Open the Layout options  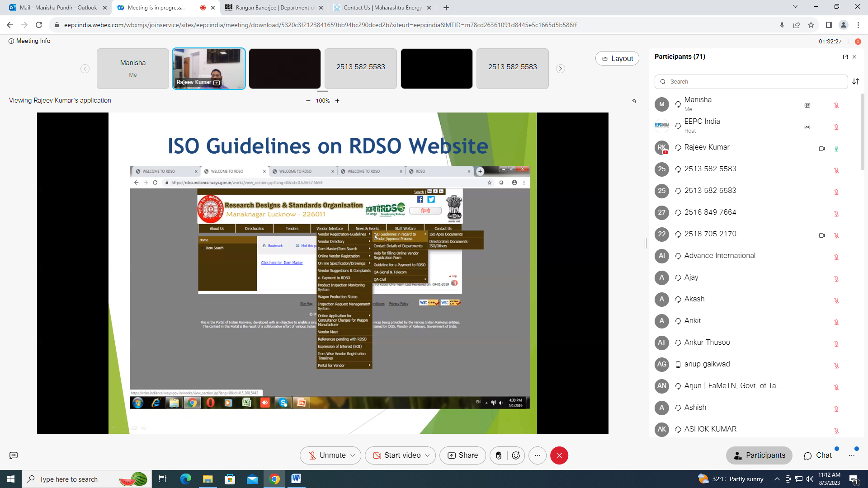(x=617, y=58)
